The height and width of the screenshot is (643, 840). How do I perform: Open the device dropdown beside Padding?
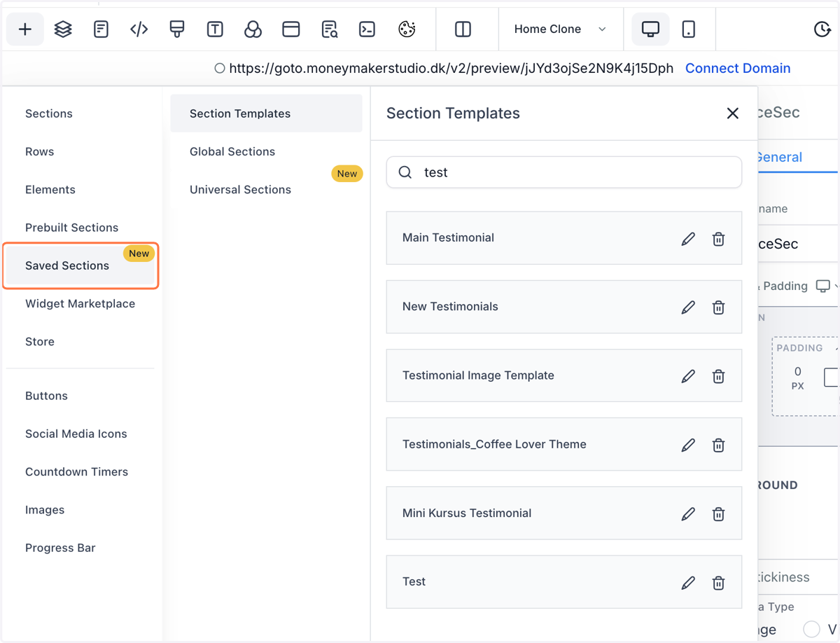coord(827,286)
